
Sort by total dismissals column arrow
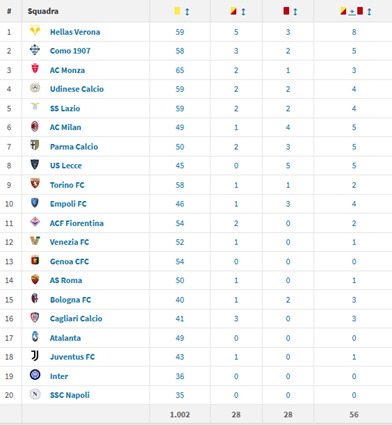point(369,12)
